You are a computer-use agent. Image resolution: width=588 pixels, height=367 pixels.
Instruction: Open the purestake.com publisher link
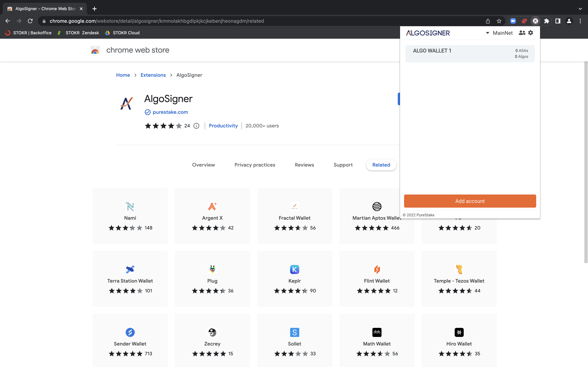click(170, 112)
